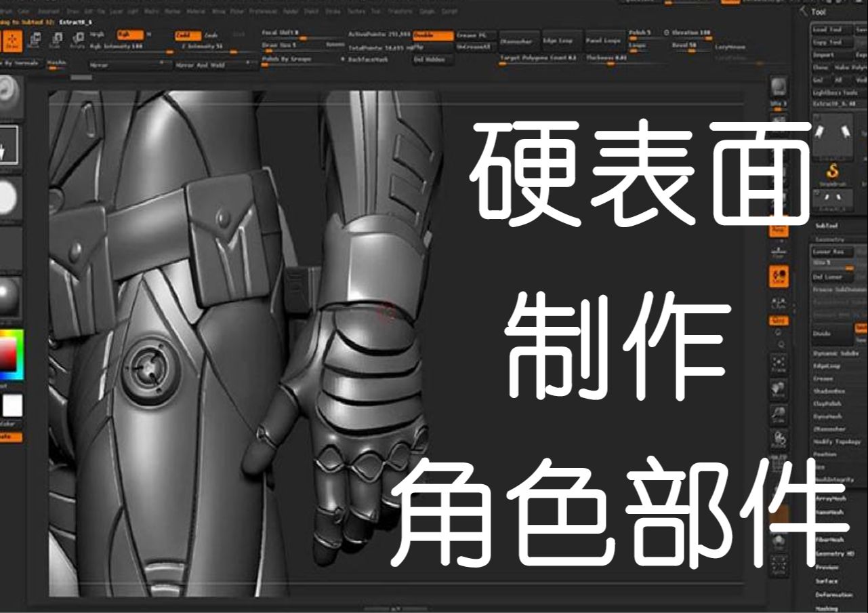Screen dimensions: 868x613
Task: Expand the SubTool section
Action: tap(827, 226)
